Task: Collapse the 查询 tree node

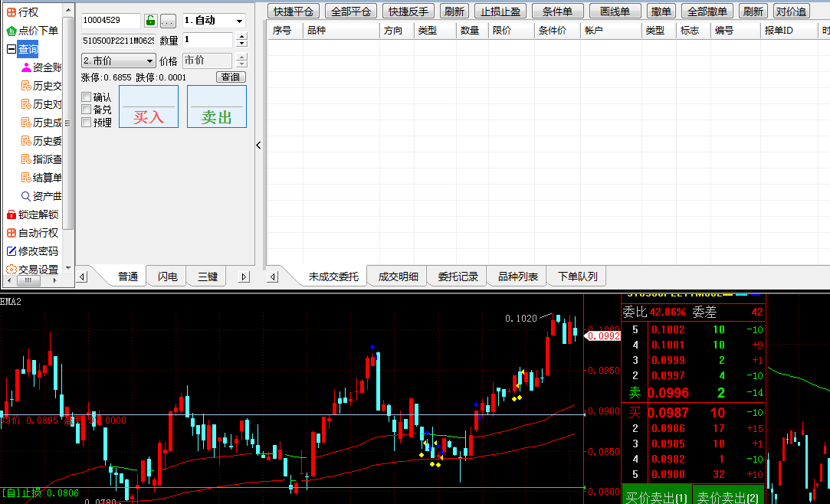Action: click(11, 49)
